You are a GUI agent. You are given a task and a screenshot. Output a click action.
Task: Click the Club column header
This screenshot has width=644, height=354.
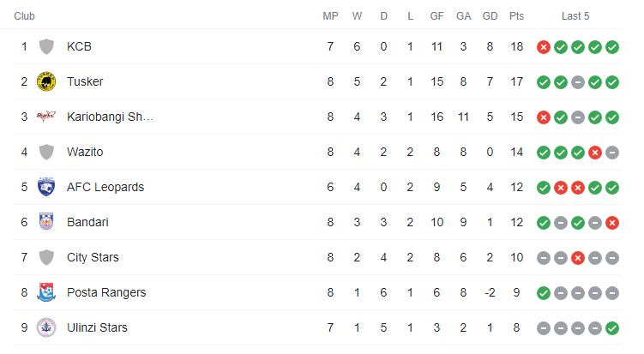coord(24,16)
